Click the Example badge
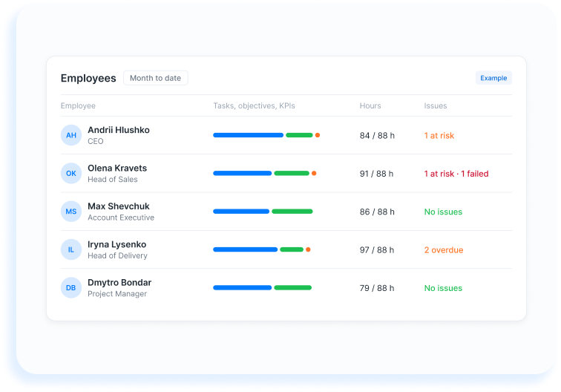The image size is (561, 392). tap(493, 78)
